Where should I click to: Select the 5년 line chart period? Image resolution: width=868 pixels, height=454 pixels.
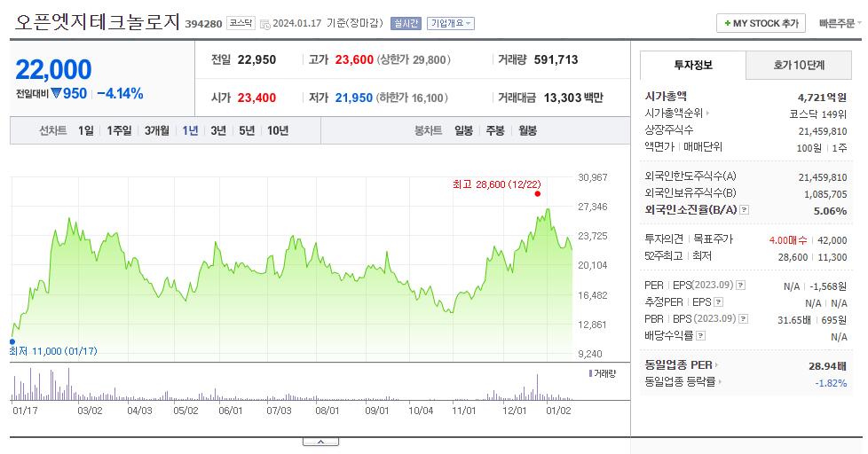tap(247, 130)
